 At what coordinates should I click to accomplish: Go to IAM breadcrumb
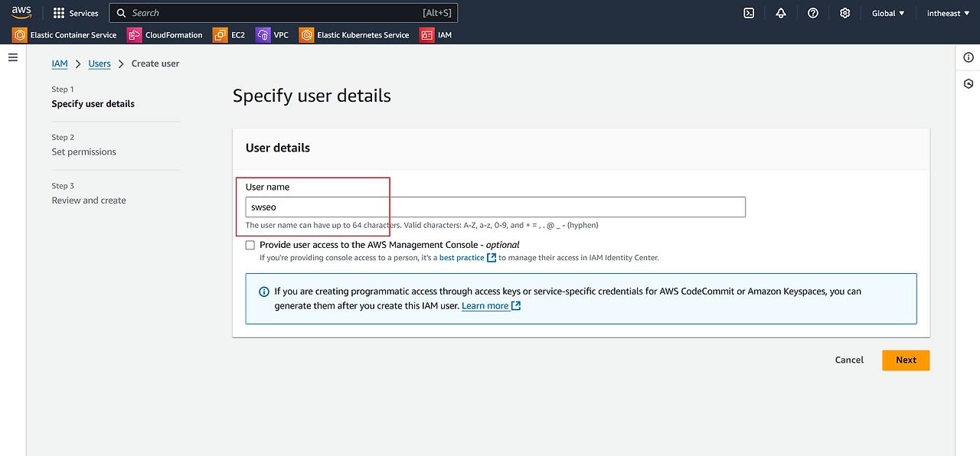[x=60, y=64]
